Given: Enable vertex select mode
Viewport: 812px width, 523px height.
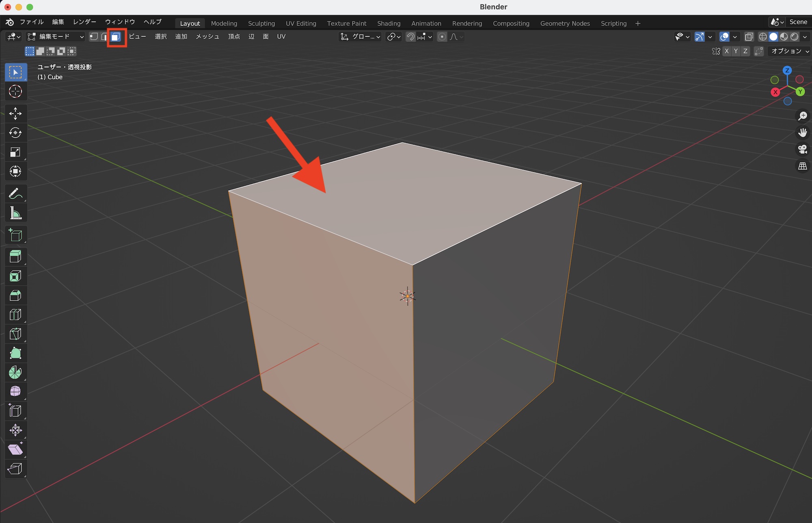Looking at the screenshot, I should 94,37.
